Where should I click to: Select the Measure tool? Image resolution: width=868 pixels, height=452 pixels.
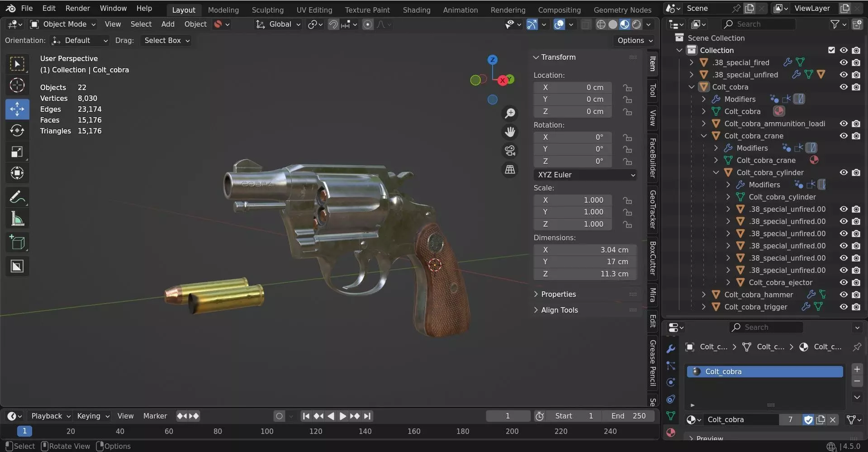(17, 219)
